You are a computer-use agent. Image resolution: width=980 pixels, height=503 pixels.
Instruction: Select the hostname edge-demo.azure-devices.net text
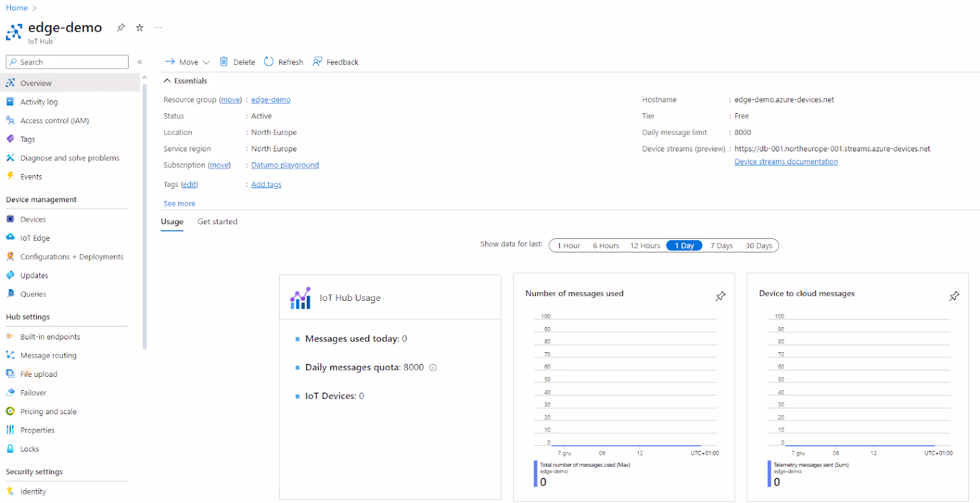tap(784, 100)
